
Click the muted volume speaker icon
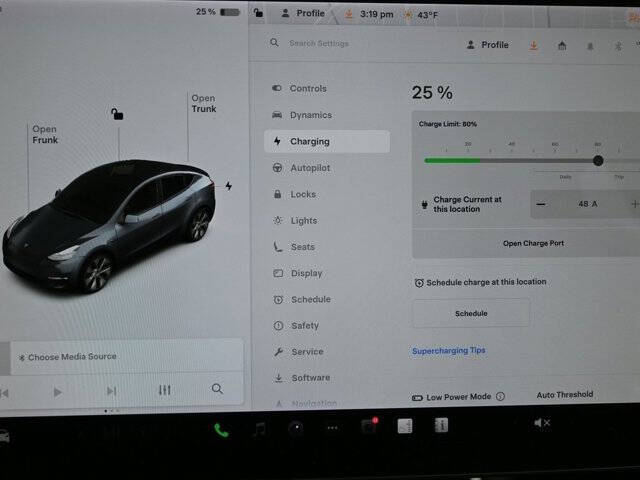tap(542, 423)
